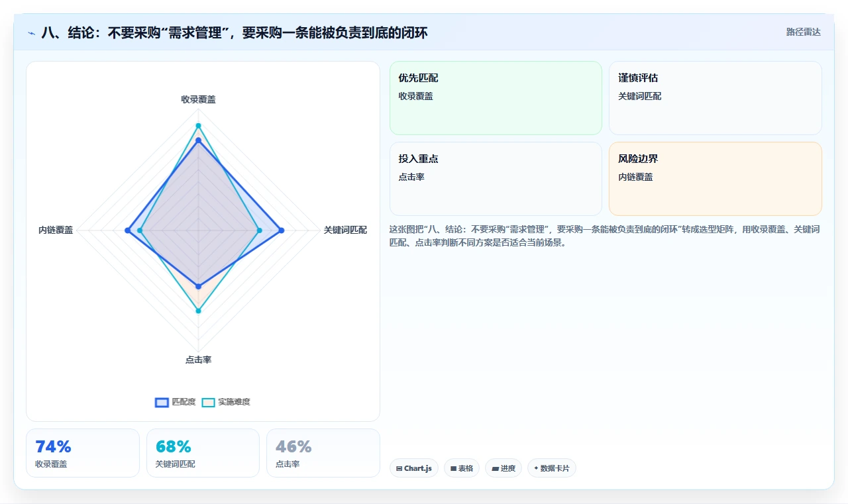Viewport: 848px width, 504px height.
Task: Click the 进度 tag icon
Action: point(495,468)
